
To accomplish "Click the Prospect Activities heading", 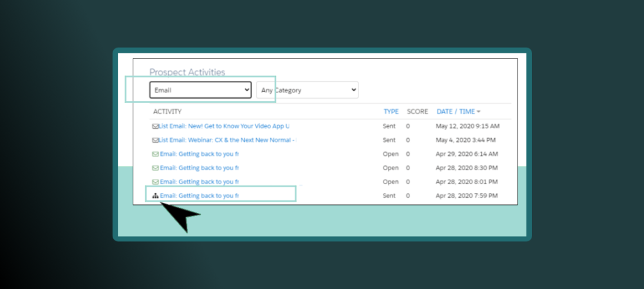I will pyautogui.click(x=187, y=72).
